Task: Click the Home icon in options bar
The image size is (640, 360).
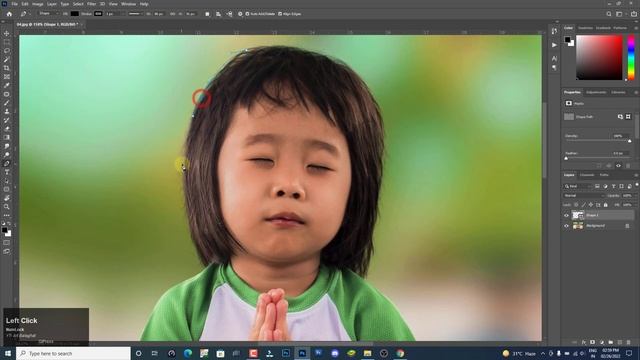Action: pos(9,14)
